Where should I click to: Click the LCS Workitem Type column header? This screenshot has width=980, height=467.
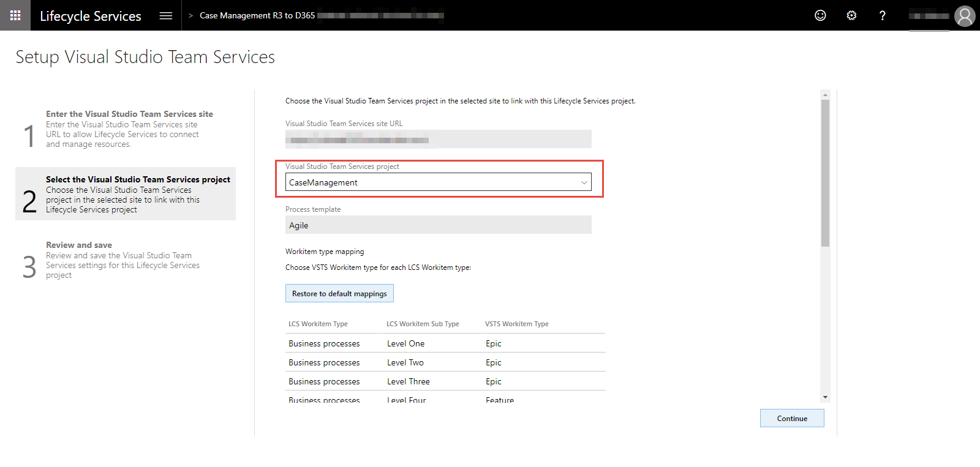pyautogui.click(x=318, y=324)
